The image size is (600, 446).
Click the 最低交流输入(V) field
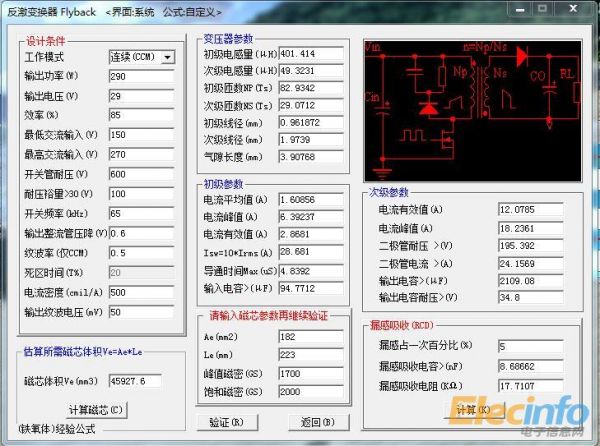pyautogui.click(x=142, y=135)
